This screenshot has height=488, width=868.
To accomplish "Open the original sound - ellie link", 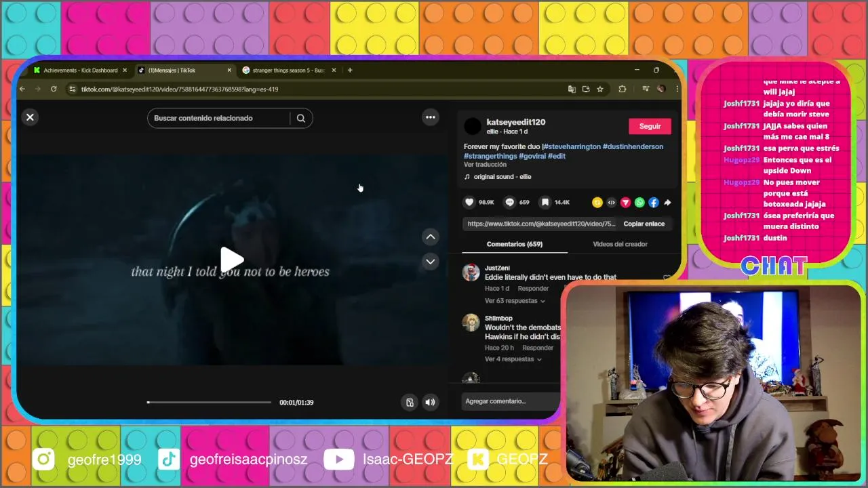I will click(502, 177).
